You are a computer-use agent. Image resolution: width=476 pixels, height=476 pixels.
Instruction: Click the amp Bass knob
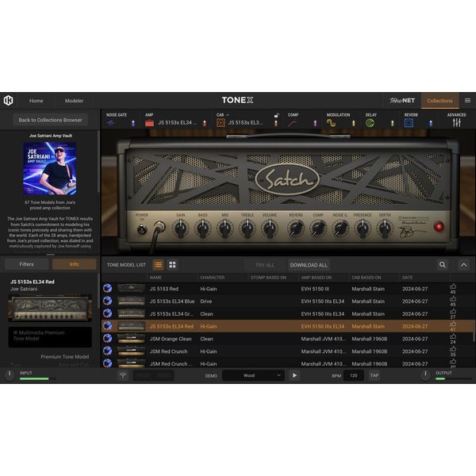pyautogui.click(x=202, y=228)
